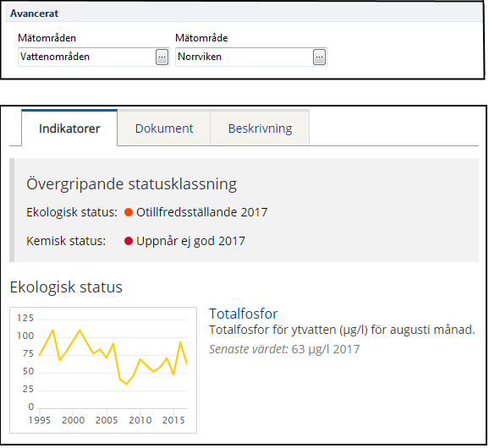The width and height of the screenshot is (489, 448).
Task: Open the Mätområde ellipsis picker for Norrviken
Action: coord(319,57)
